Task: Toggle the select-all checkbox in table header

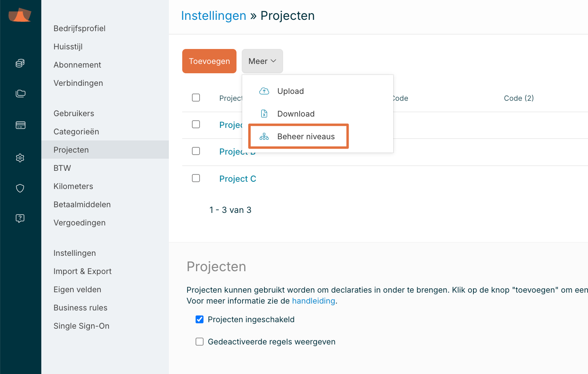Action: tap(196, 98)
